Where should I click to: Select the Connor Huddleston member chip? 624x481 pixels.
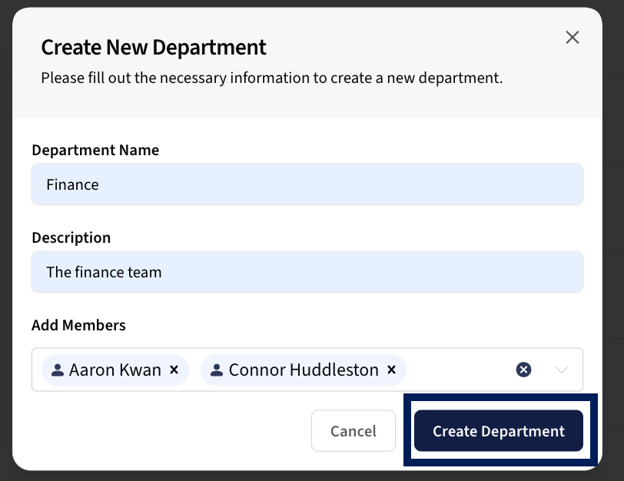(x=303, y=370)
